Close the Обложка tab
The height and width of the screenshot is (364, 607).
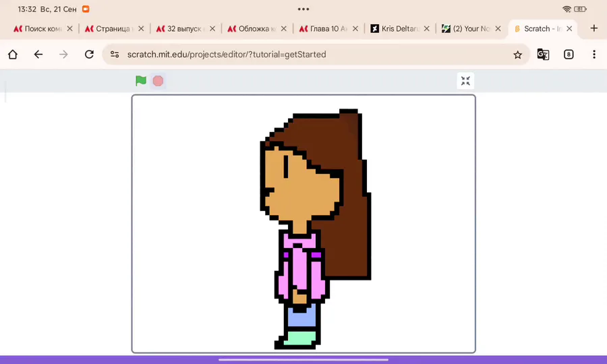coord(284,28)
